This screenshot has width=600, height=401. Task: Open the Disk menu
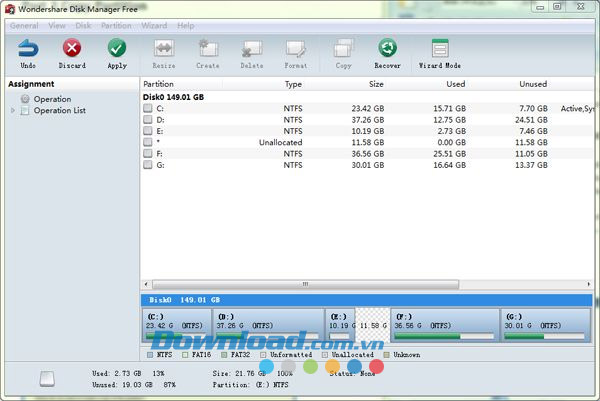[x=83, y=26]
